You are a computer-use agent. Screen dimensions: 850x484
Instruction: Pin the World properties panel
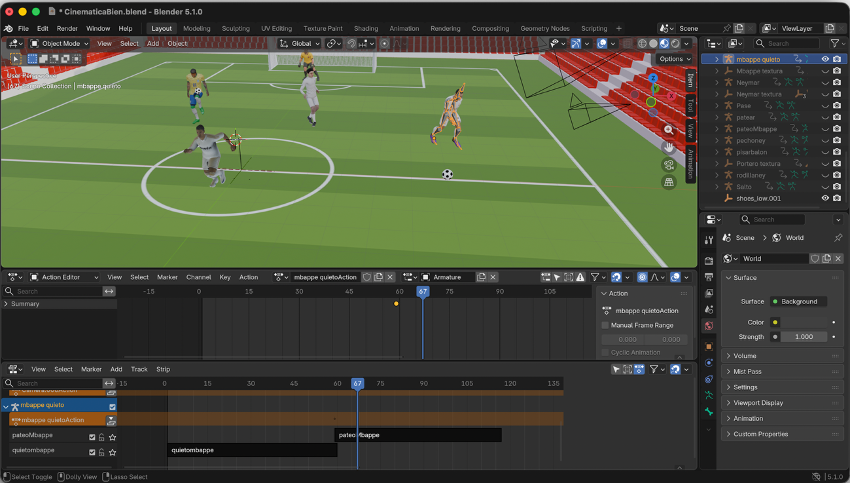click(838, 238)
